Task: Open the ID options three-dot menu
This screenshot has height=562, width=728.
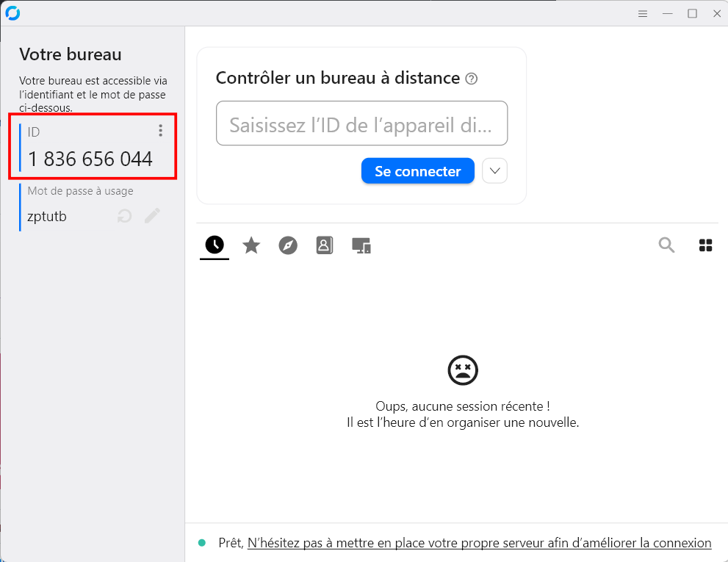Action: click(160, 130)
